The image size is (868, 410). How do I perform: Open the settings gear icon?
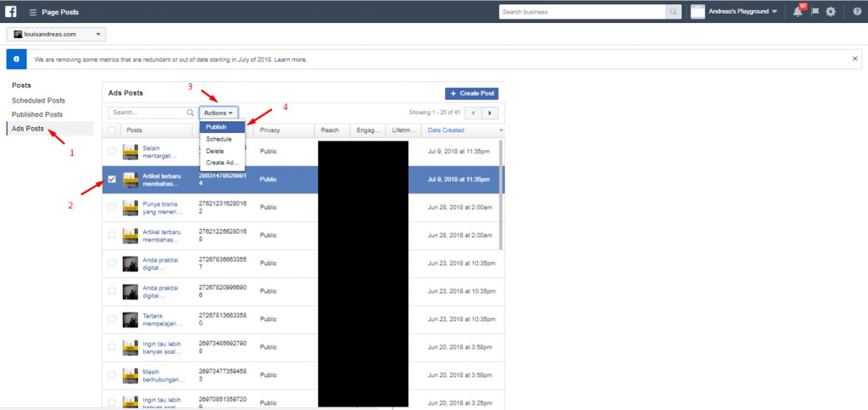click(831, 12)
